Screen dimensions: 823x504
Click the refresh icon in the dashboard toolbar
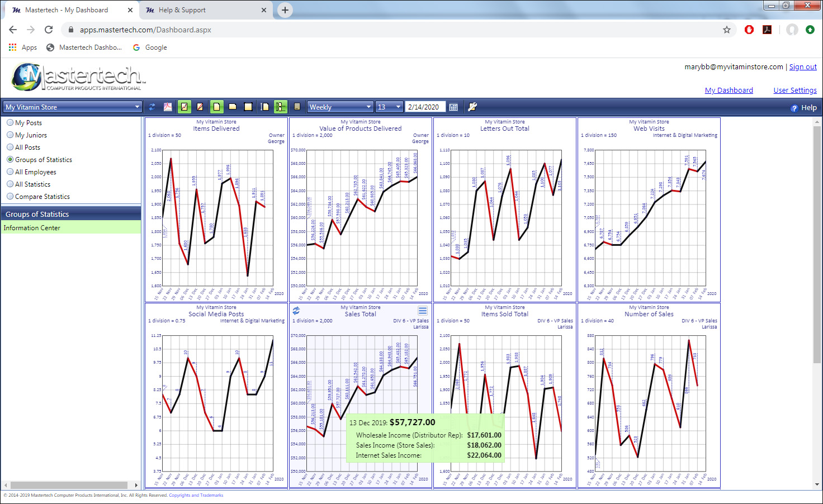coord(152,107)
